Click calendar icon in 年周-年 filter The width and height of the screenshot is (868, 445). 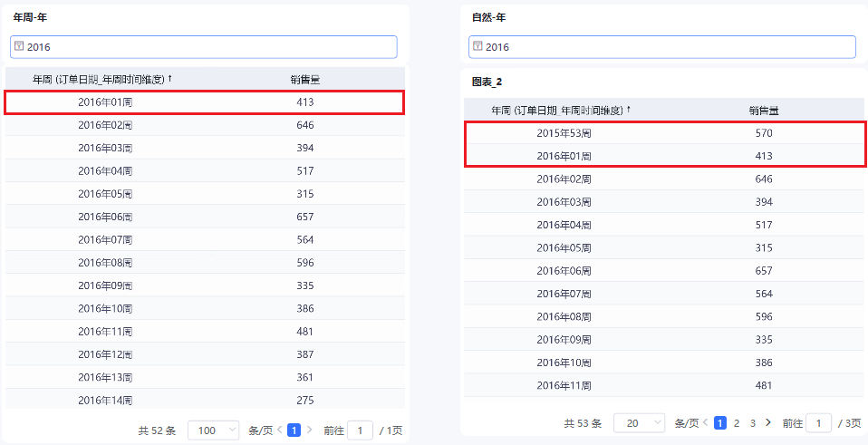(19, 46)
